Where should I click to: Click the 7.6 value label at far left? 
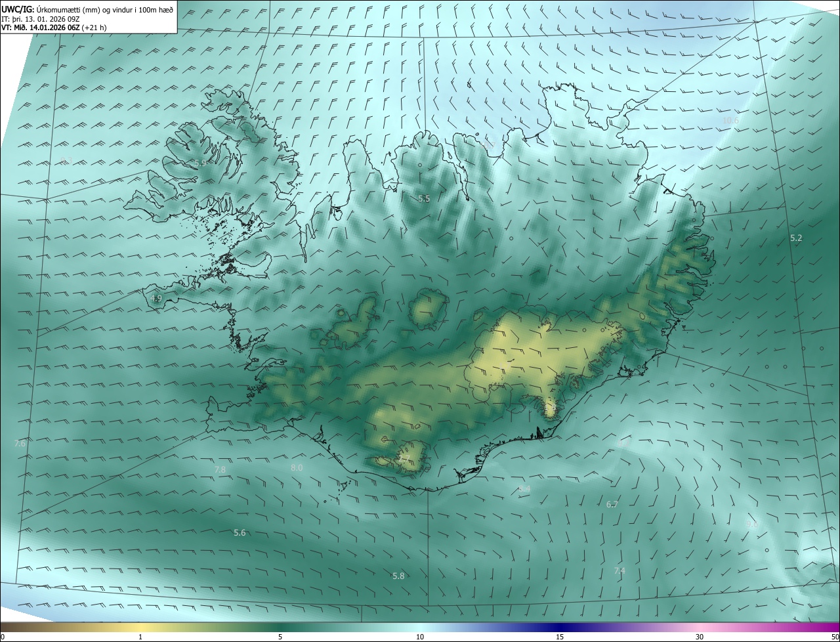click(x=20, y=444)
